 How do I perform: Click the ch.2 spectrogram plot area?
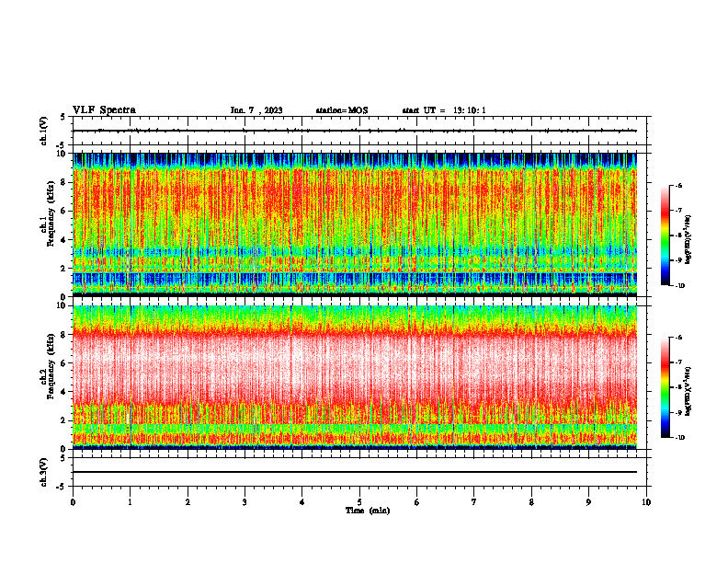click(355, 377)
